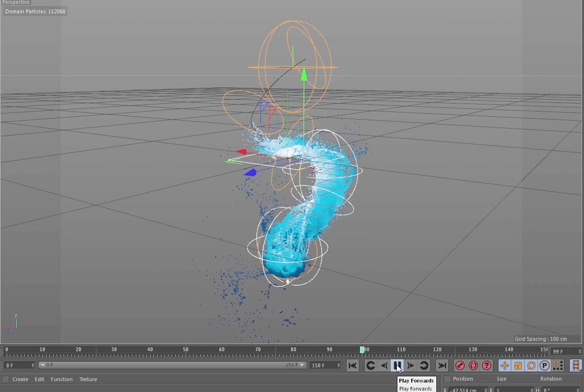
Task: Click frame 20 on the timeline ruler
Action: pyautogui.click(x=78, y=350)
